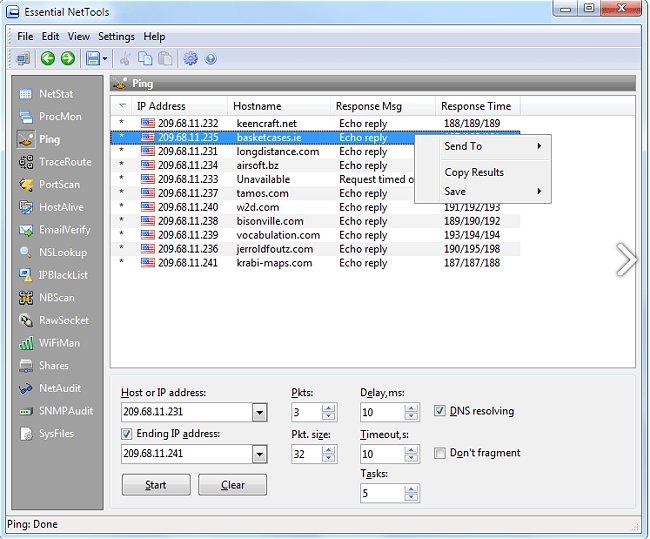Open the NetAudit tool
Screen dimensions: 650x539
pos(50,388)
